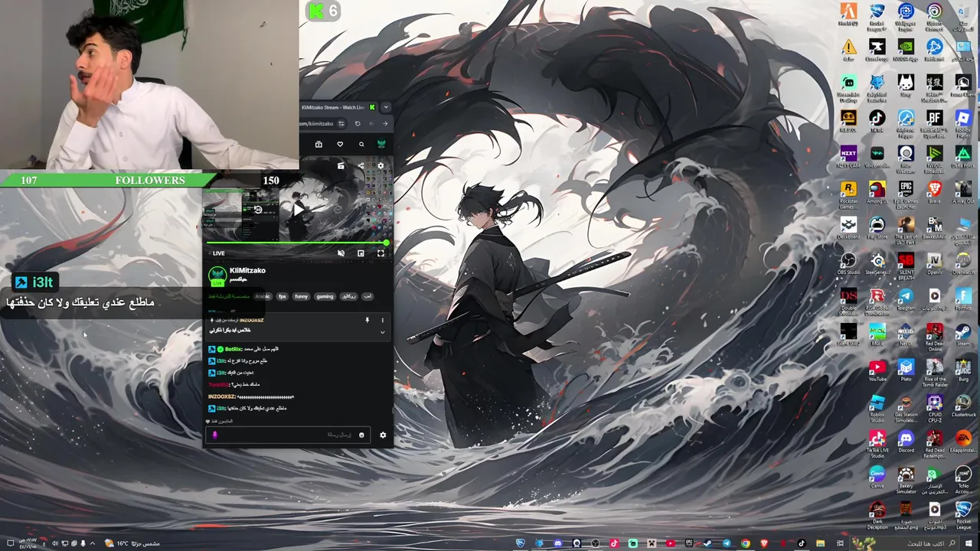
Task: Open EA app installer shortcut
Action: click(x=964, y=442)
